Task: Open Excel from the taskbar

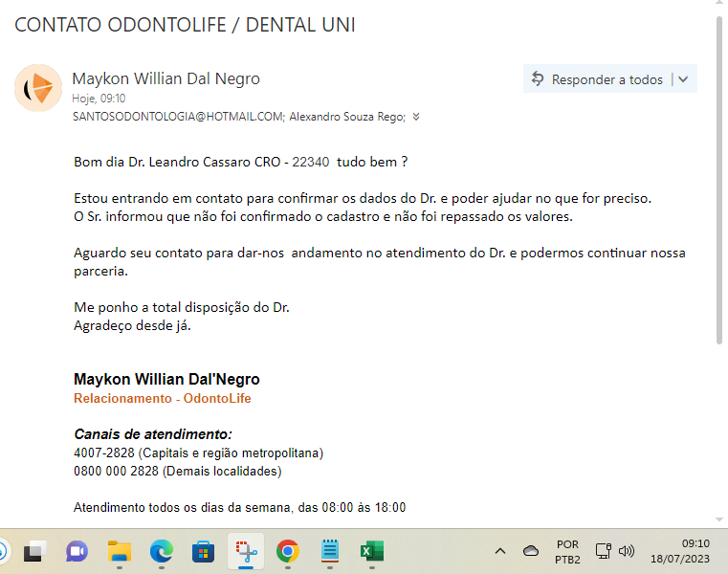Action: [x=372, y=551]
